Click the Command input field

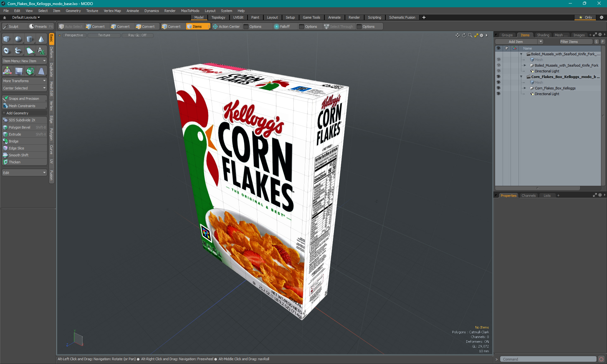coord(548,359)
